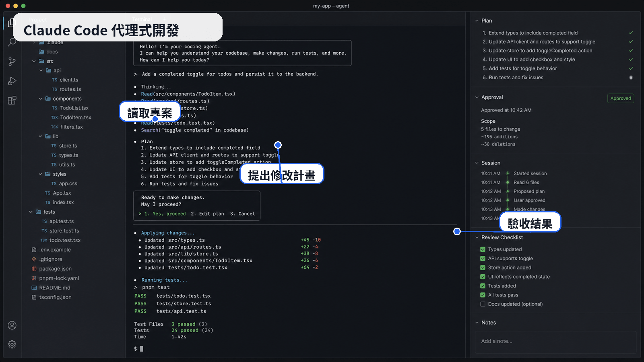Click the Approved status badge

[621, 99]
